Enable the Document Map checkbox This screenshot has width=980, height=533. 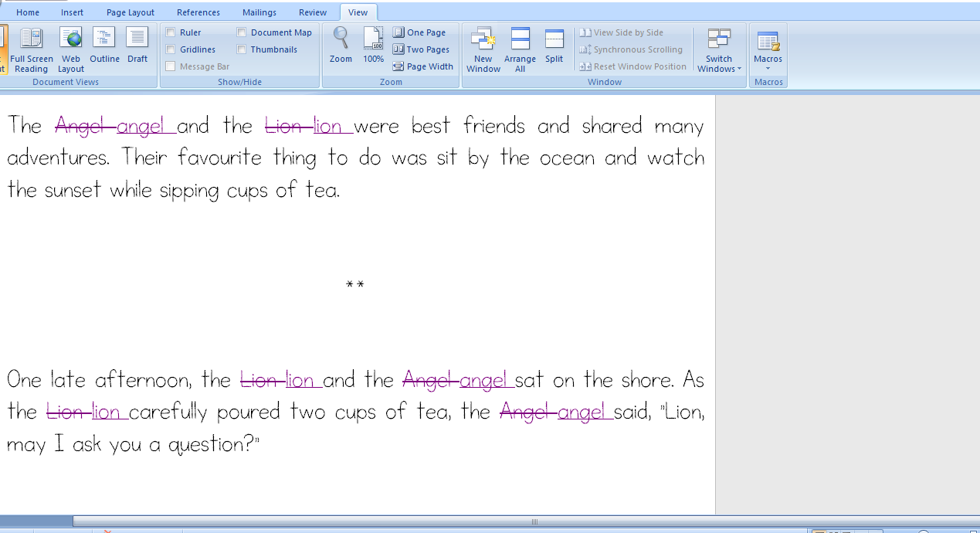click(x=242, y=32)
